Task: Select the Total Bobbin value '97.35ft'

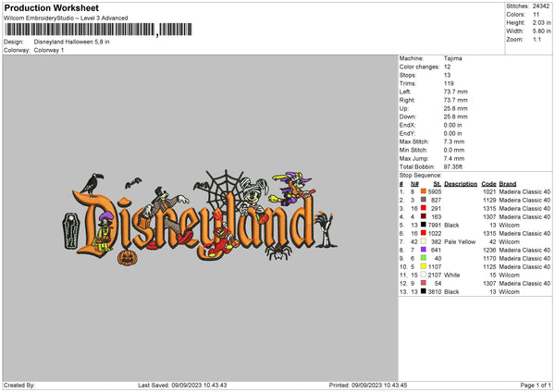Action: pyautogui.click(x=453, y=166)
